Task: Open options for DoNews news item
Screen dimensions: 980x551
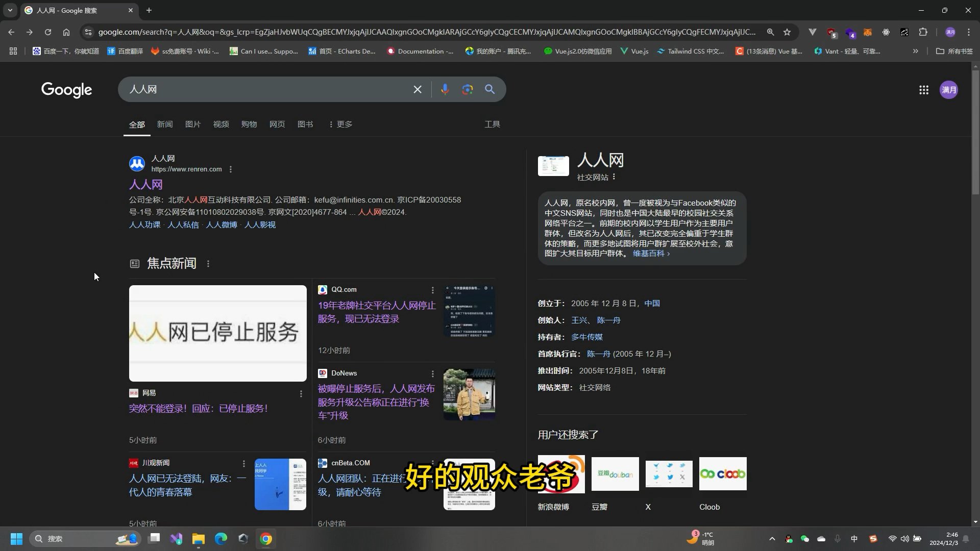Action: point(433,373)
